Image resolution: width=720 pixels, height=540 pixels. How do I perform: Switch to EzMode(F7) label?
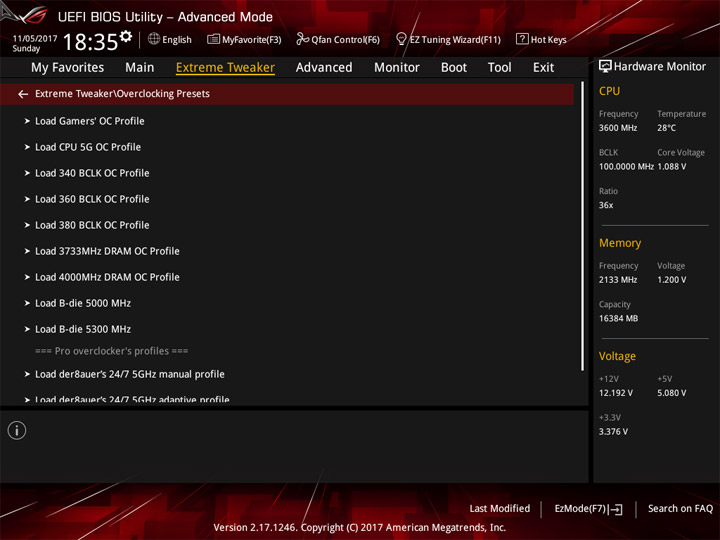click(x=580, y=509)
